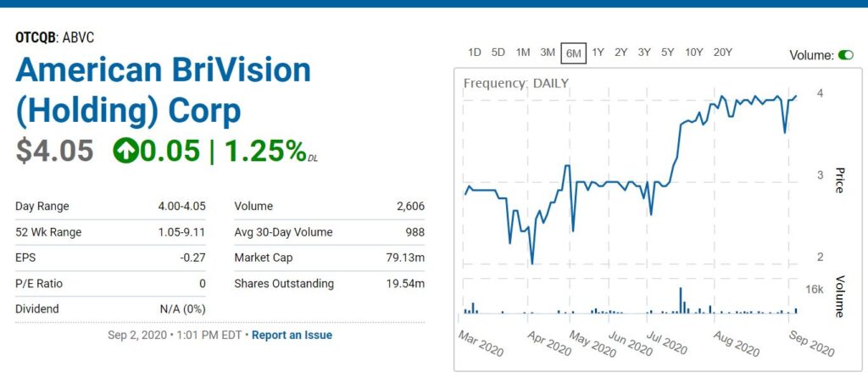This screenshot has height=377, width=868.
Task: Toggle the Volume switch off
Action: pos(846,55)
